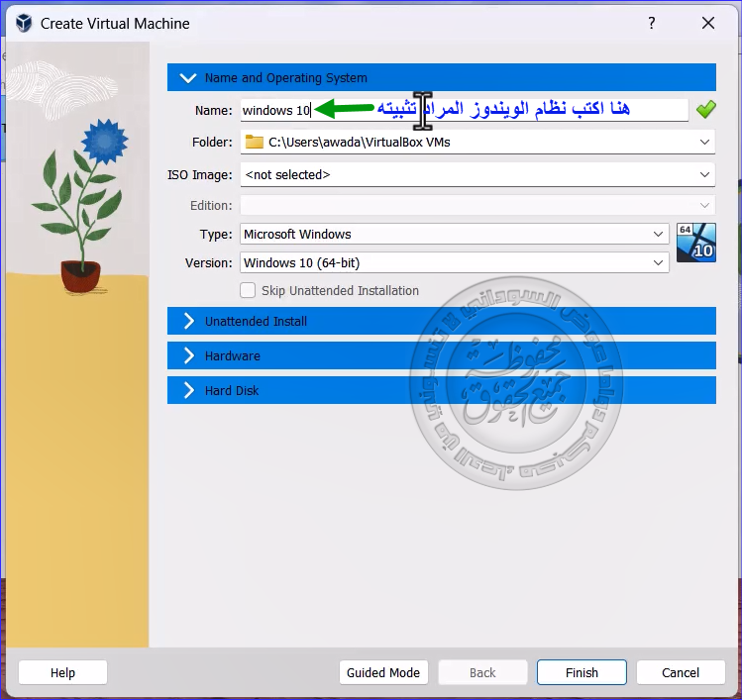Enable Skip Unattended Installation checkbox

pyautogui.click(x=248, y=291)
